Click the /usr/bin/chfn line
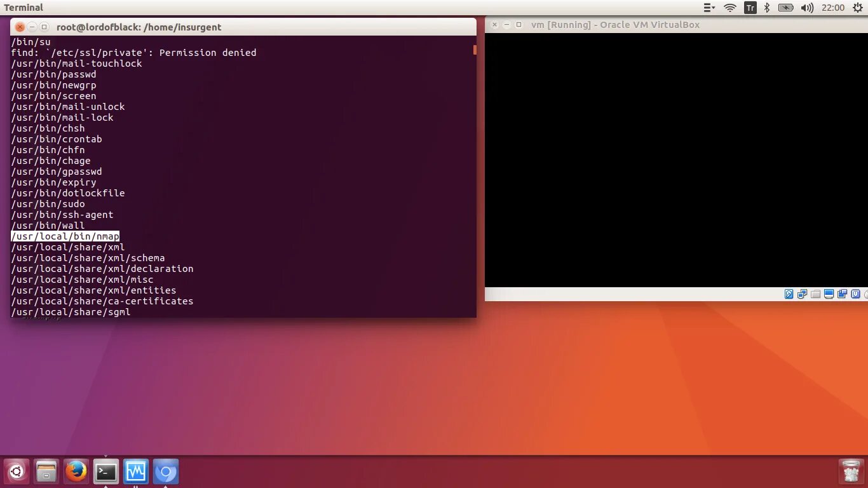The width and height of the screenshot is (868, 488). point(48,150)
